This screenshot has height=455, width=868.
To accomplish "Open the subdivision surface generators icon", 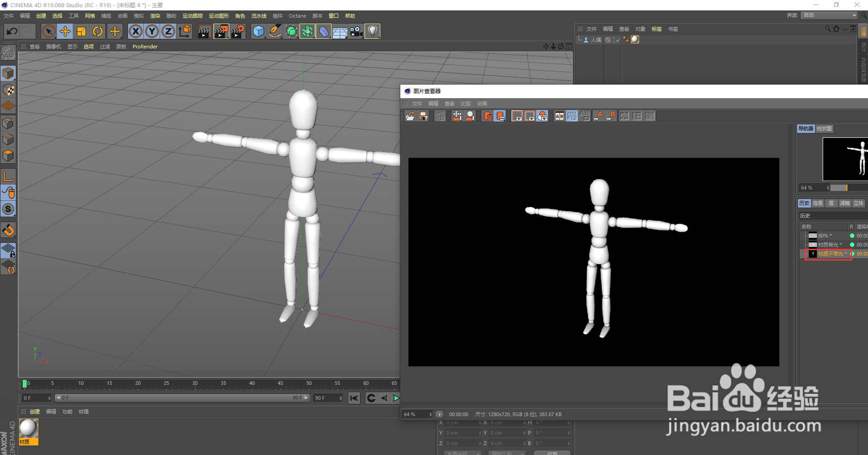I will [x=291, y=31].
